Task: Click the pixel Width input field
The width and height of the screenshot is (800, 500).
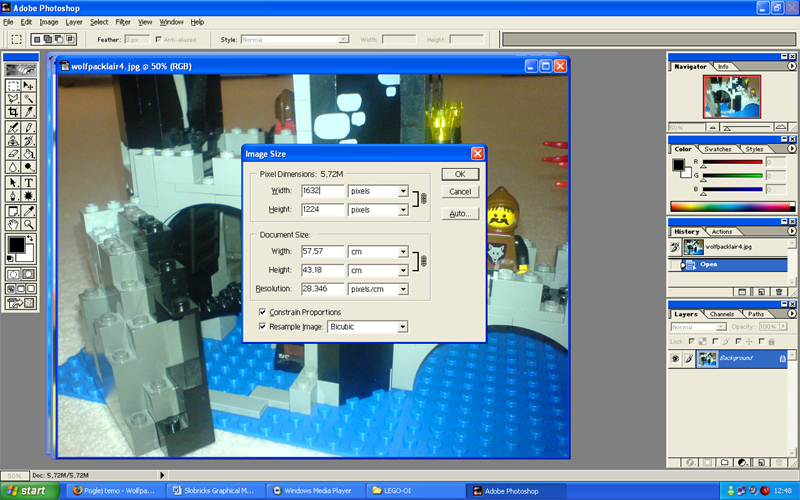Action: pos(322,191)
